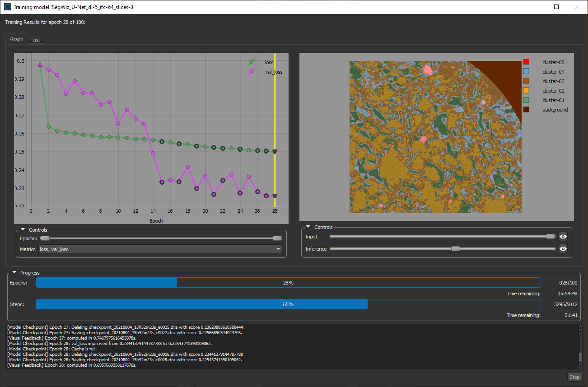
Task: Click the cluster-04 blue legend icon
Action: [x=526, y=71]
